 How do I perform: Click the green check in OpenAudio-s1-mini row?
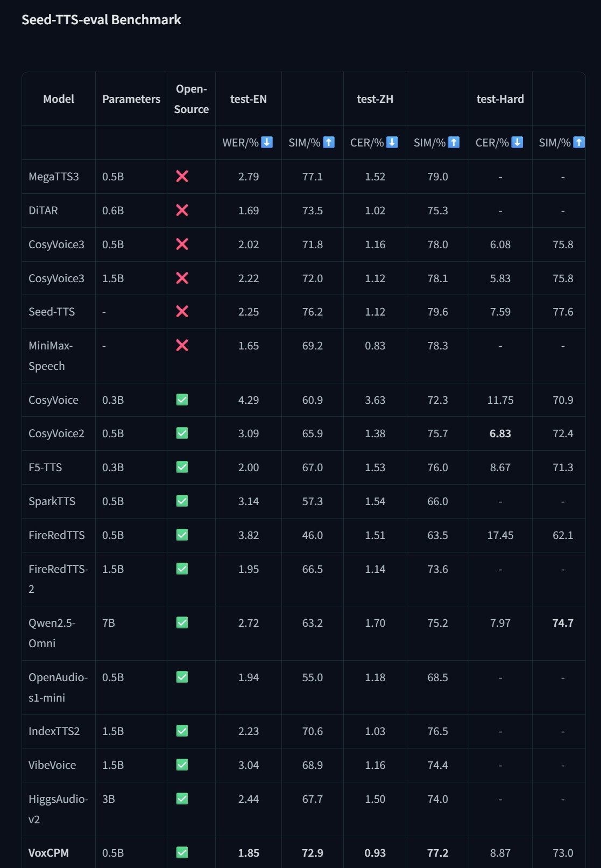coord(182,677)
